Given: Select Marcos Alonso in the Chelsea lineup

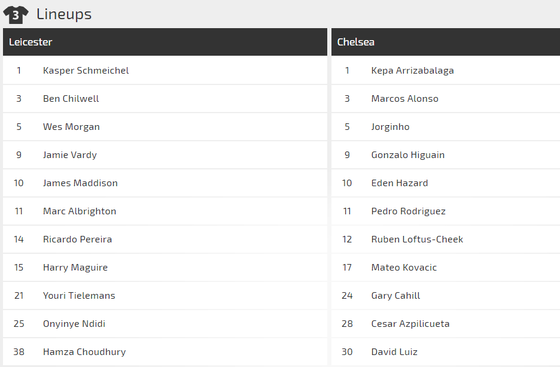Looking at the screenshot, I should click(x=405, y=99).
